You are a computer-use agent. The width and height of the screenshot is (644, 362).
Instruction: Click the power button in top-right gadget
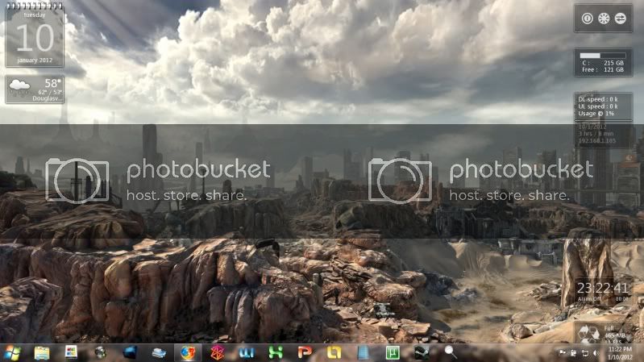click(x=588, y=19)
